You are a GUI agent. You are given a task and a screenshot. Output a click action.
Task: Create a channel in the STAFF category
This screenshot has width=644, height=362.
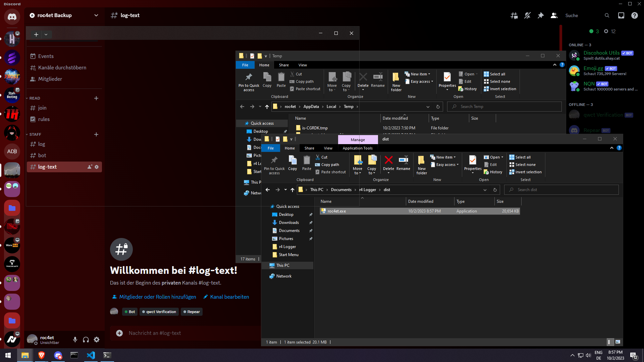click(x=96, y=134)
